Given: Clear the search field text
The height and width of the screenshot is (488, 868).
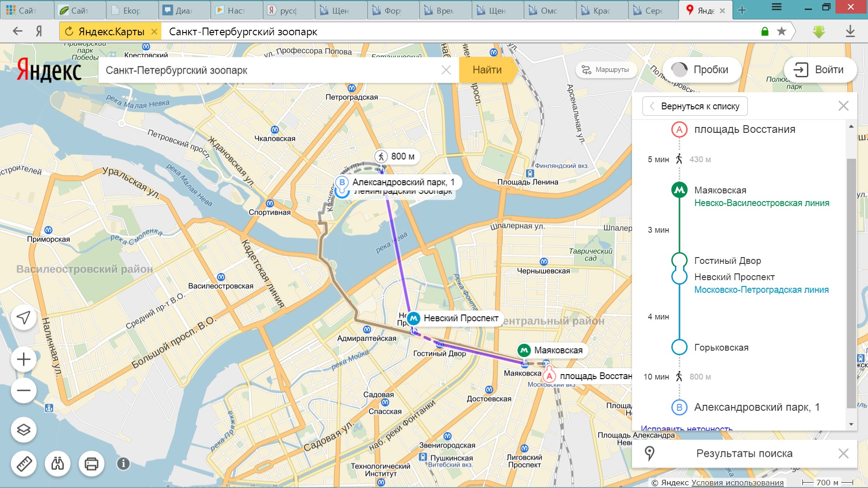Looking at the screenshot, I should tap(446, 70).
